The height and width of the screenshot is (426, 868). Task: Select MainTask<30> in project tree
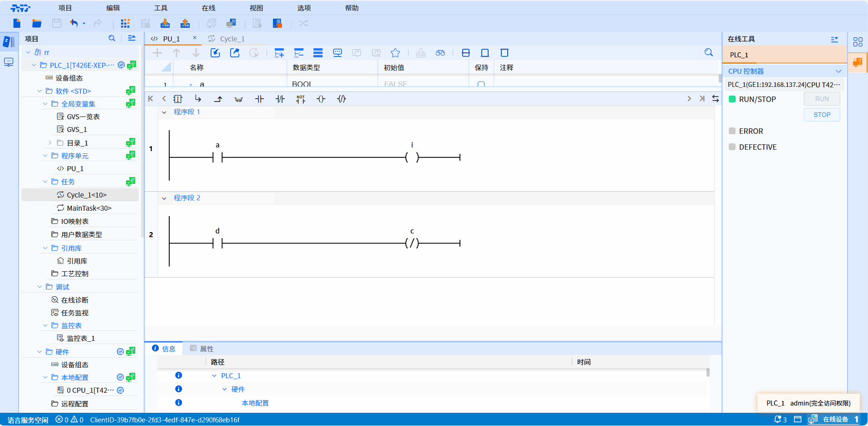point(89,208)
